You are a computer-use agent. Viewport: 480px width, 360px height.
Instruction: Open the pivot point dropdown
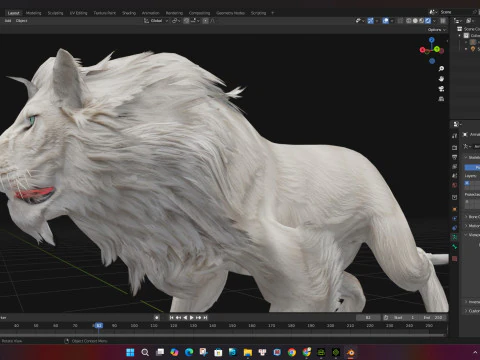(176, 21)
